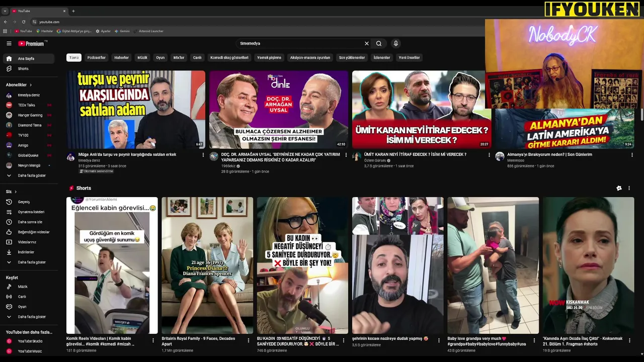Open a new browser tab
644x362 pixels.
point(73,11)
